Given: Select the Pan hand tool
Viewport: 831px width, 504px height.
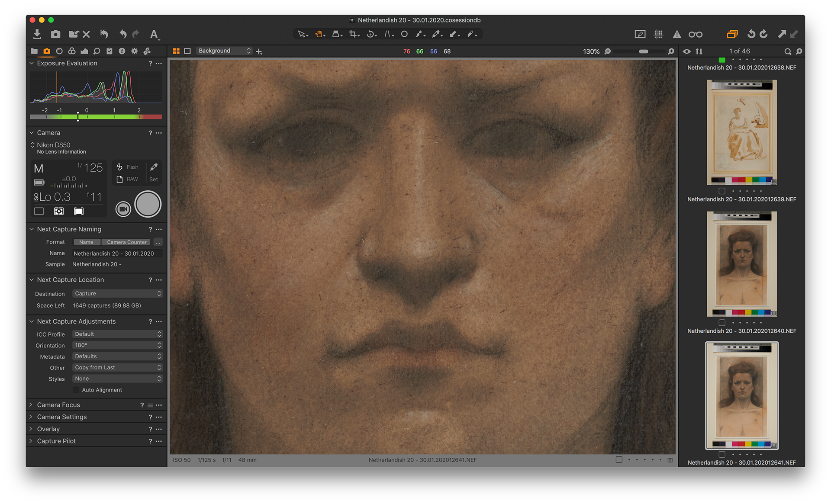Looking at the screenshot, I should (319, 34).
